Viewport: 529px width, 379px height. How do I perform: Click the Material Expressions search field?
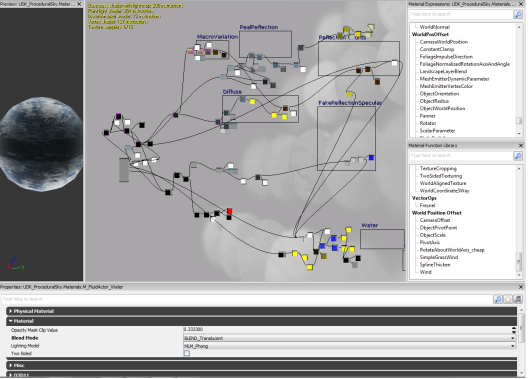[461, 14]
